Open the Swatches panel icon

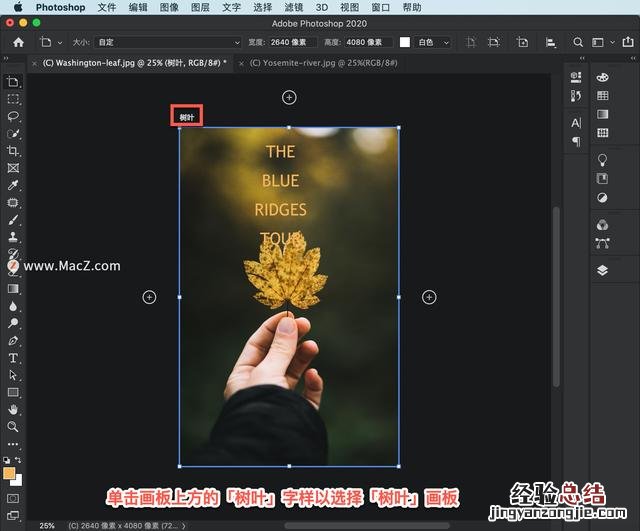pyautogui.click(x=602, y=96)
